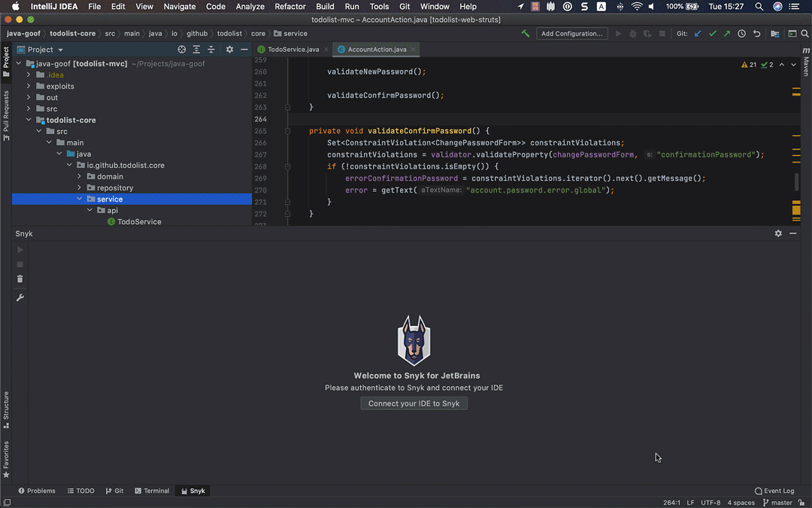
Task: Minimize the Snyk tool window
Action: coord(793,234)
